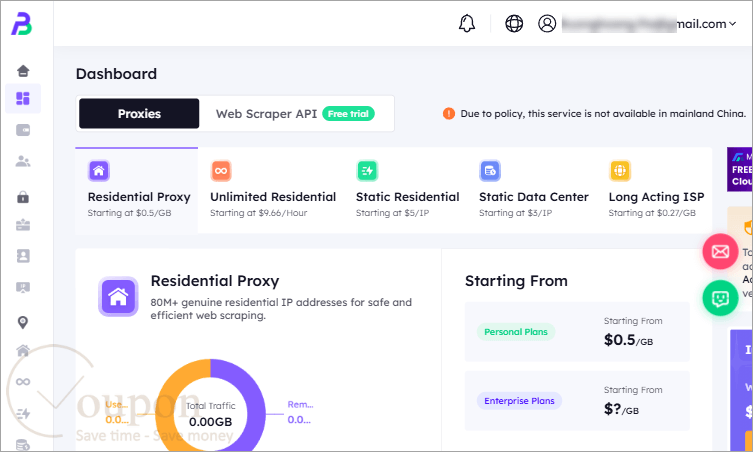Click the presentation board icon in sidebar
753x452 pixels.
click(23, 287)
